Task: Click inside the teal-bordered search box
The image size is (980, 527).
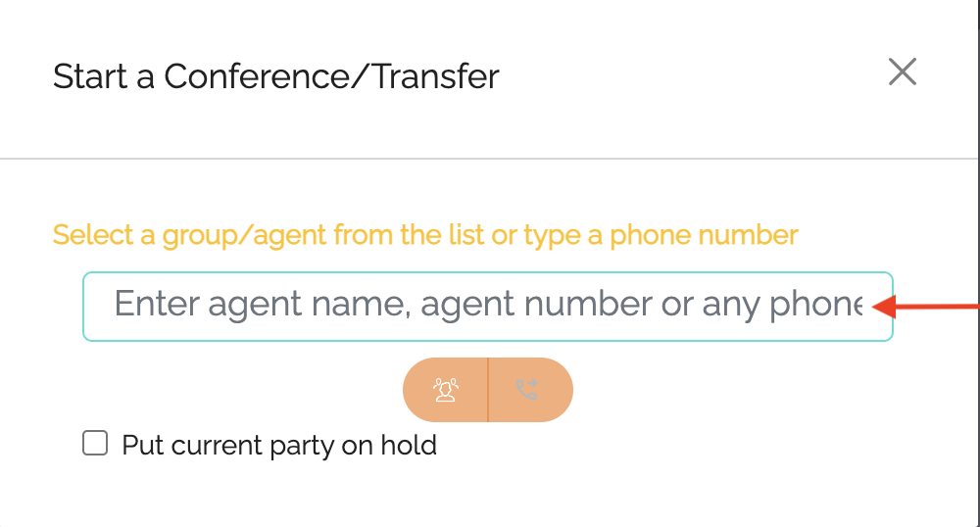Action: point(487,307)
